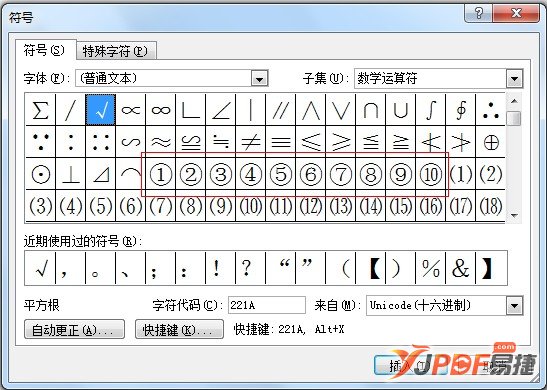Pick recent symbol square root check
Image resolution: width=547 pixels, height=390 pixels.
click(40, 268)
